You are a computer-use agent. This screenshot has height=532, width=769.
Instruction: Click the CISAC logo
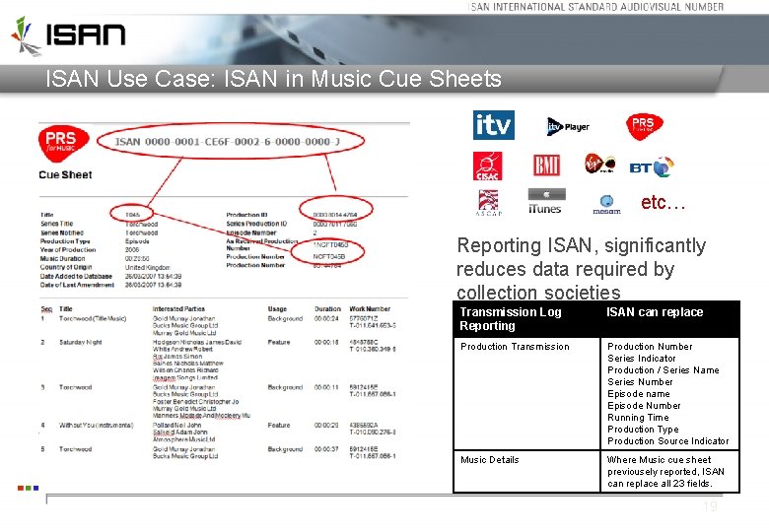(487, 166)
